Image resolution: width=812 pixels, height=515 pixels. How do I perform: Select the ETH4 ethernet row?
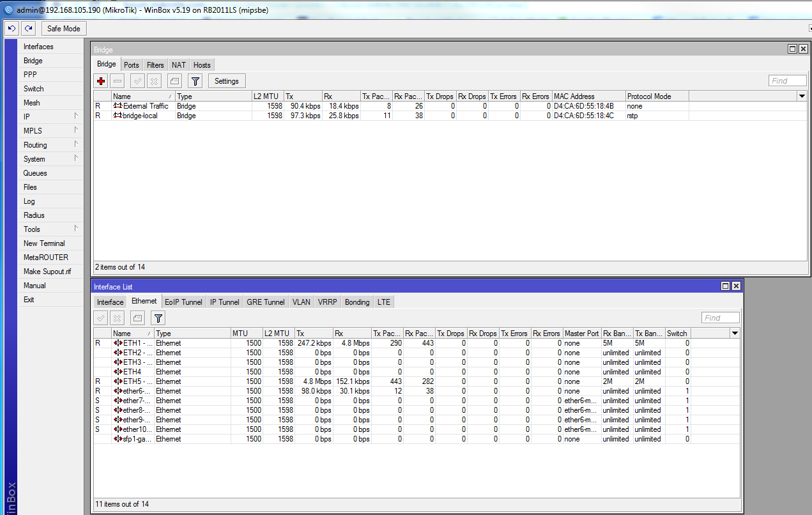(x=417, y=372)
